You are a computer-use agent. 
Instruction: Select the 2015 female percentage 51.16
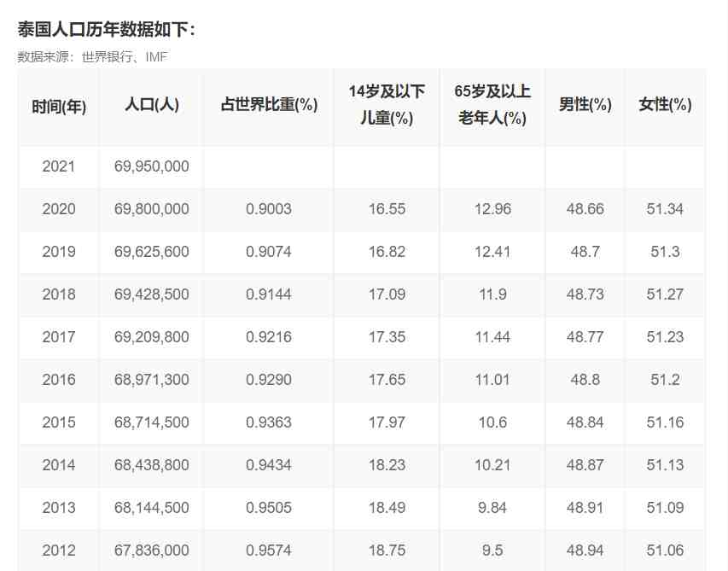[x=665, y=422]
